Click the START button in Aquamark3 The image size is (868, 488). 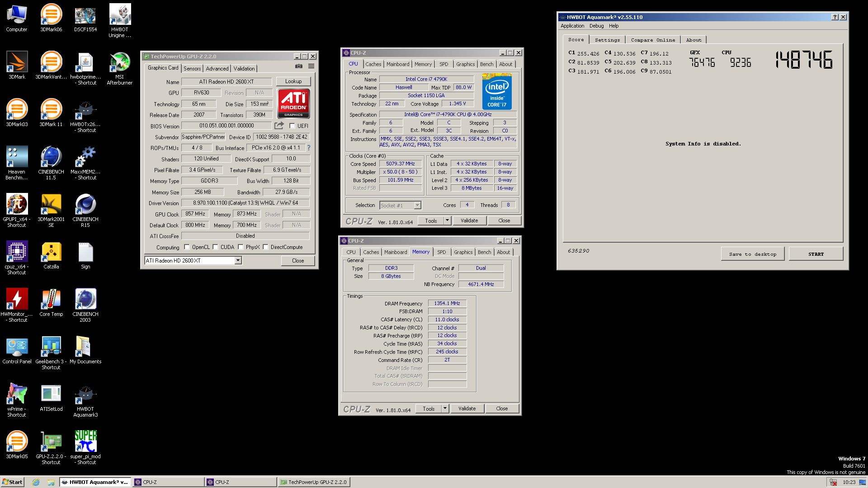click(816, 254)
